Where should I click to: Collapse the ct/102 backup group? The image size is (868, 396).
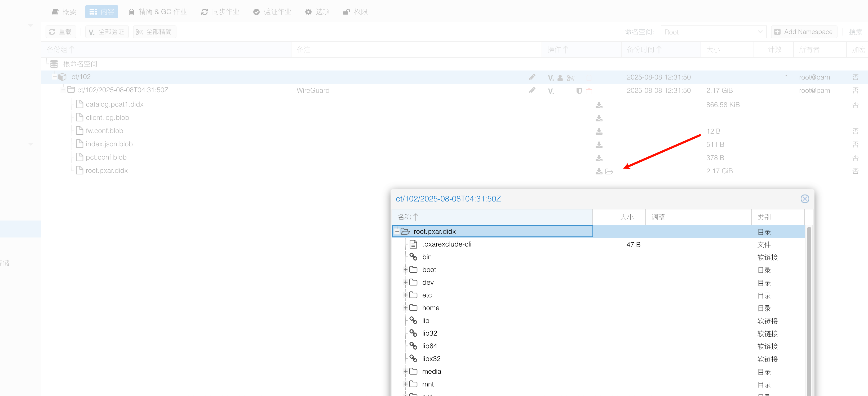[55, 77]
